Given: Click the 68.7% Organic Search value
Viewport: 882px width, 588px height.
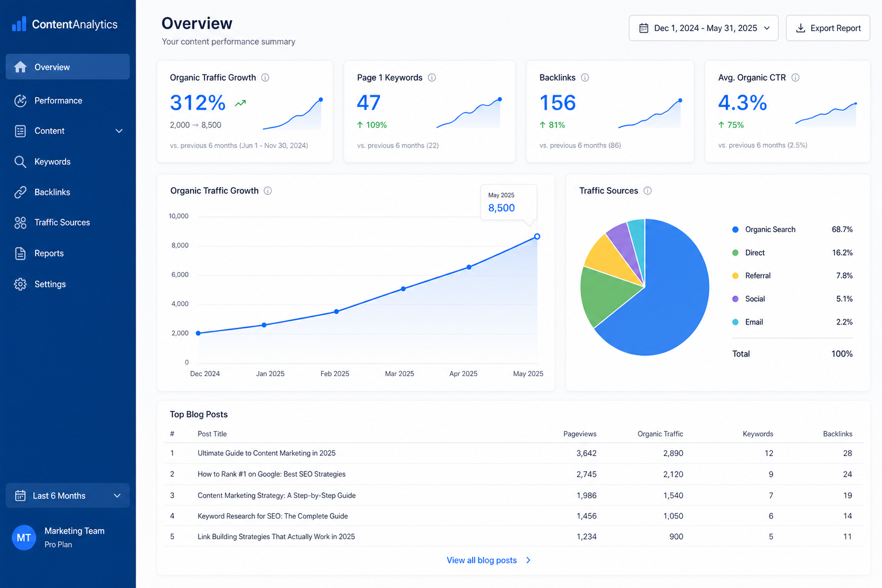Looking at the screenshot, I should (842, 230).
